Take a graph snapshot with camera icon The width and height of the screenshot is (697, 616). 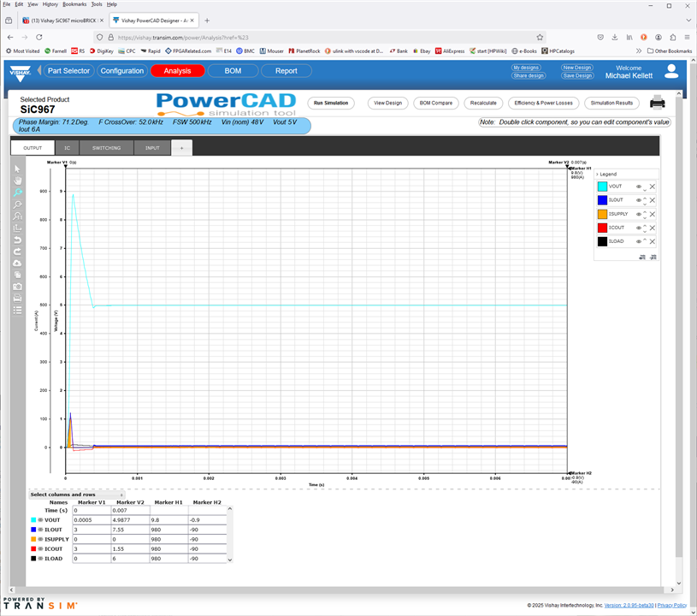17,287
